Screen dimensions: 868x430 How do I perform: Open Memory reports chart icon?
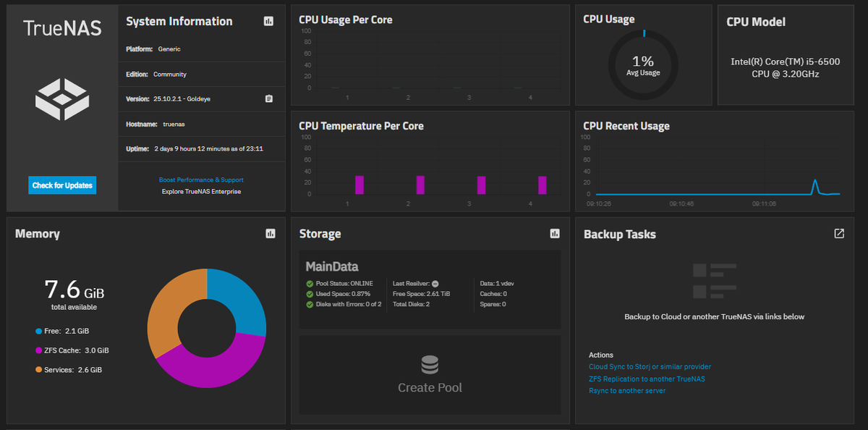click(271, 234)
